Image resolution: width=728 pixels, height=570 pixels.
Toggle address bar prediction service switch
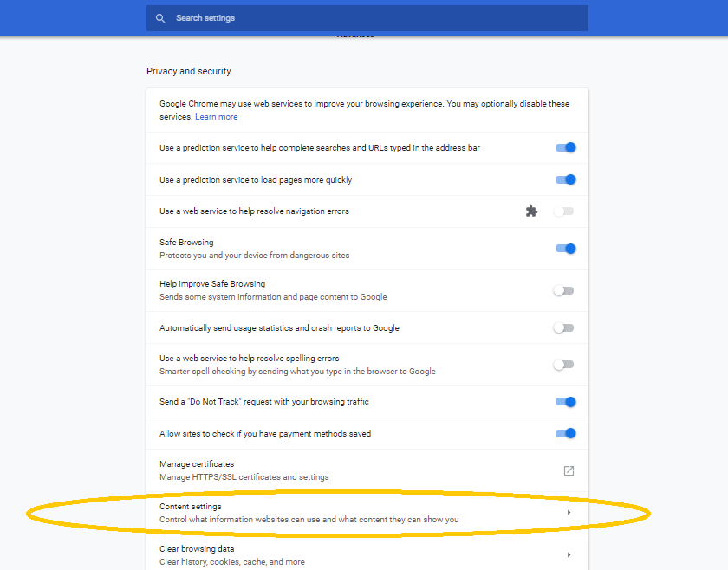click(x=565, y=148)
